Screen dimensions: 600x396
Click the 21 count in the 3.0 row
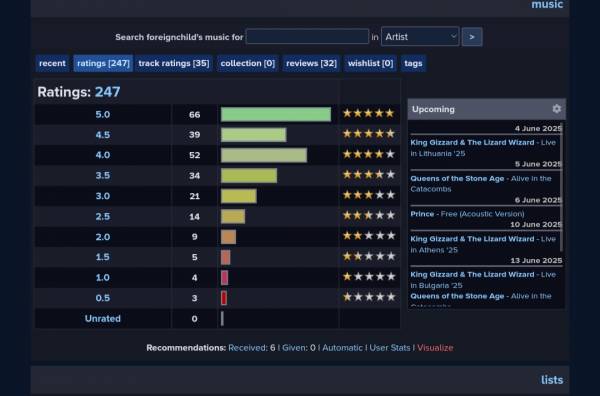tap(194, 196)
